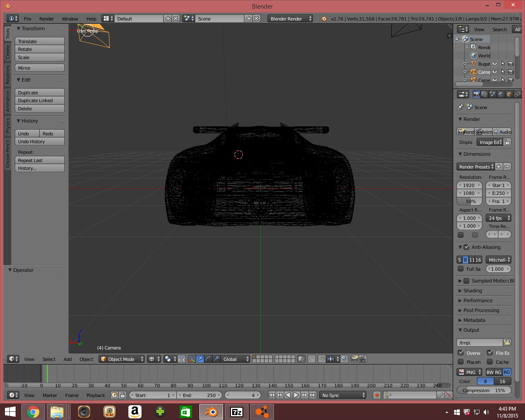
Task: Click the Repeat Last button
Action: point(40,160)
